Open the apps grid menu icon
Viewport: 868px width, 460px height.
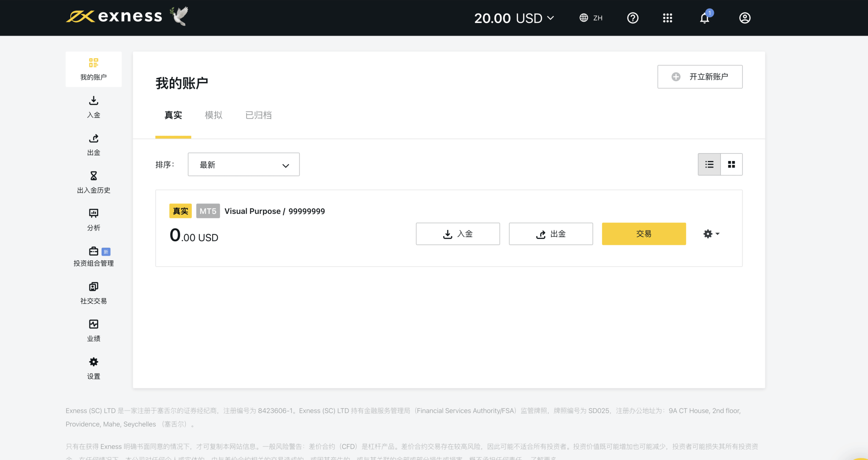coord(667,18)
